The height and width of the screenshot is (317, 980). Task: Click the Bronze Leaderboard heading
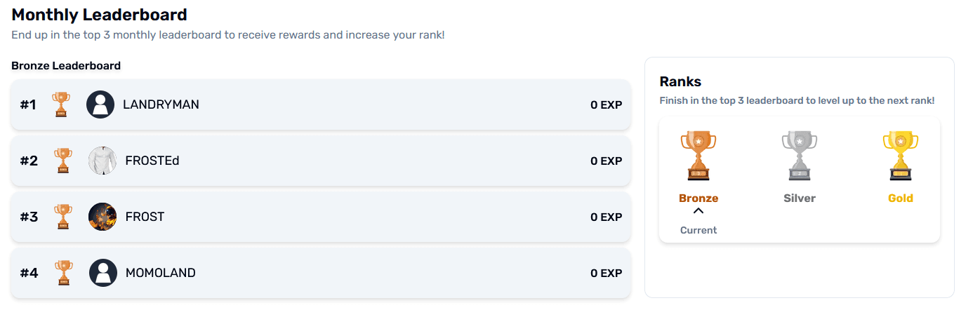pos(66,66)
